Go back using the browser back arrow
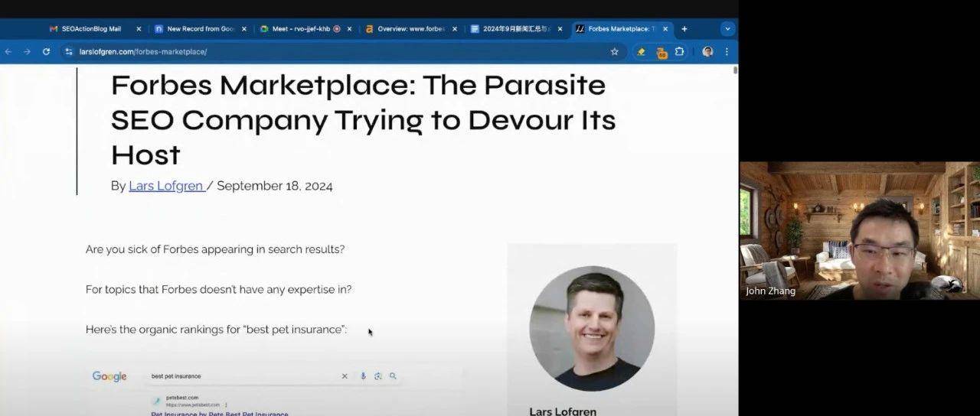Image resolution: width=980 pixels, height=416 pixels. point(8,51)
